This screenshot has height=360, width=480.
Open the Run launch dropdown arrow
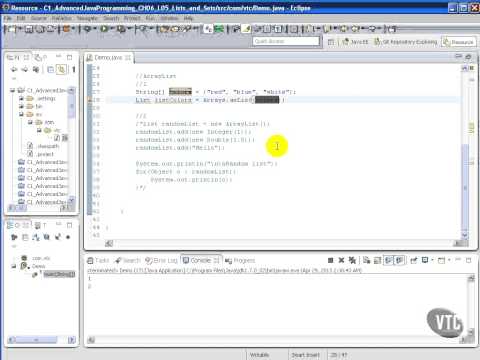pyautogui.click(x=111, y=29)
